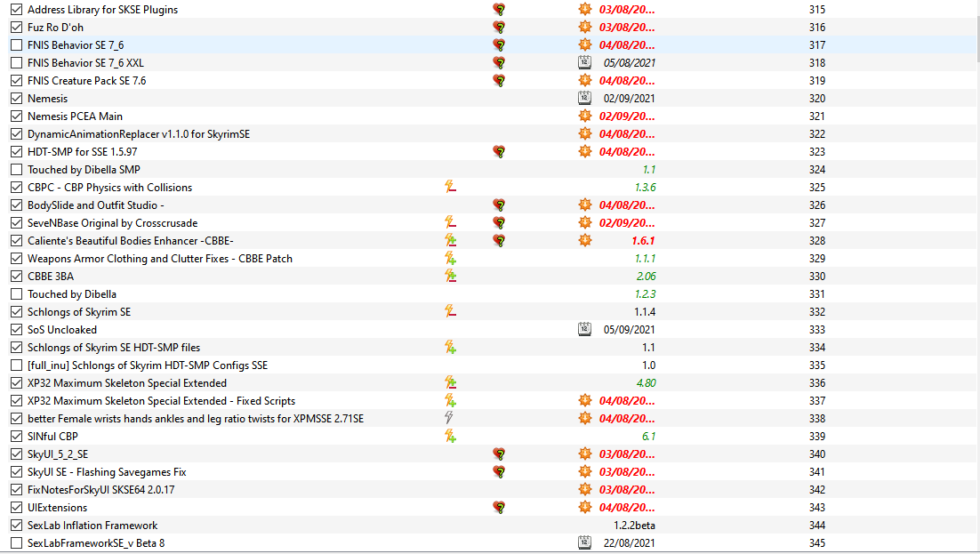This screenshot has height=554, width=980.
Task: Click the calendar icon on SoS Uncloaked row
Action: pos(584,329)
